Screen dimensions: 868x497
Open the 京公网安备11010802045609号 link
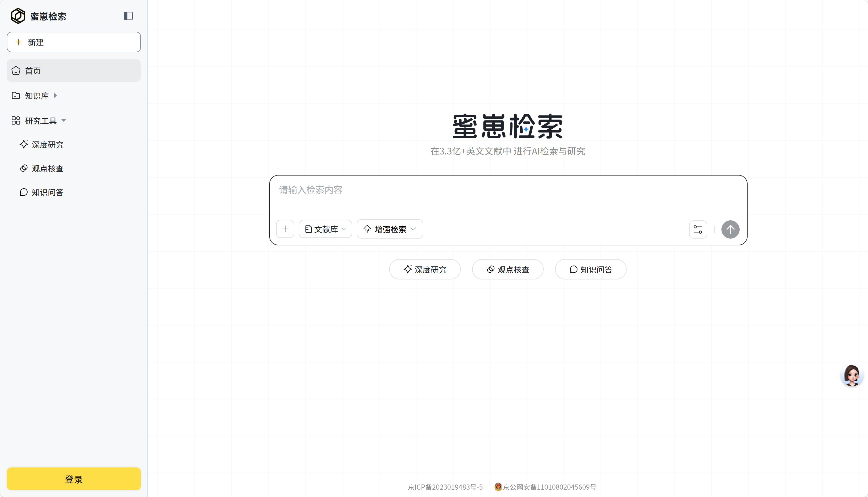click(x=545, y=487)
